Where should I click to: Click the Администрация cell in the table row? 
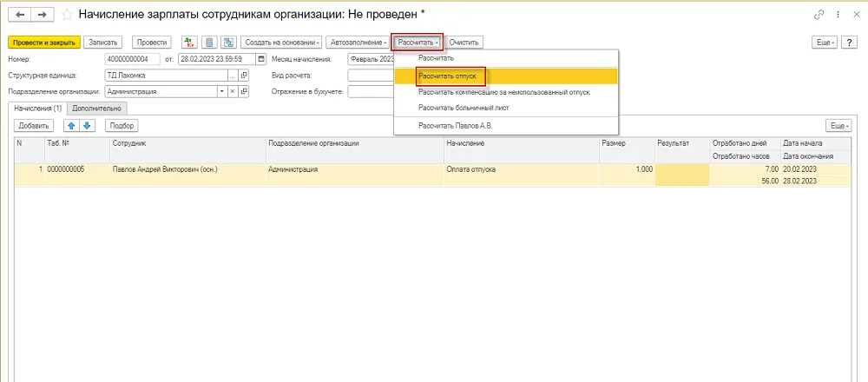click(354, 175)
